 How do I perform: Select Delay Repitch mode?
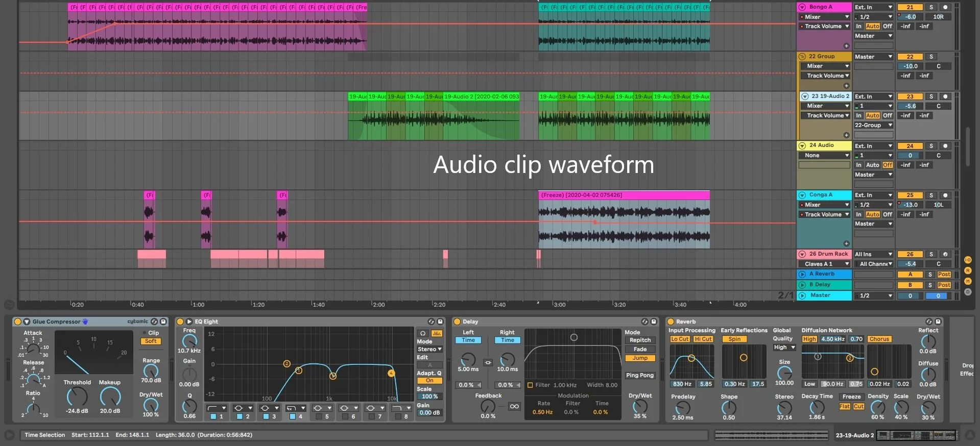coord(640,340)
